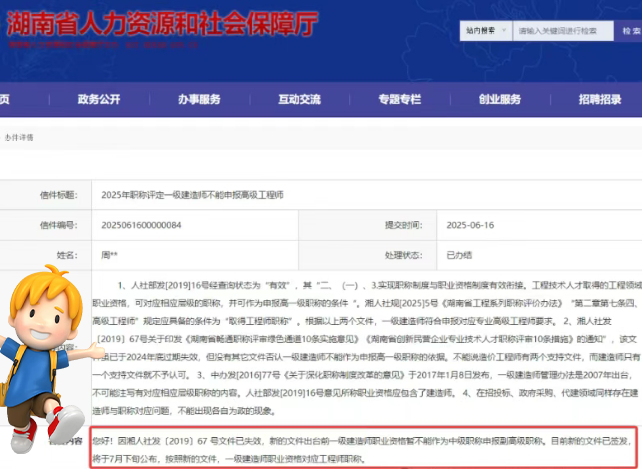Open the 政务公开 navigation menu
This screenshot has width=642, height=469.
[99, 99]
